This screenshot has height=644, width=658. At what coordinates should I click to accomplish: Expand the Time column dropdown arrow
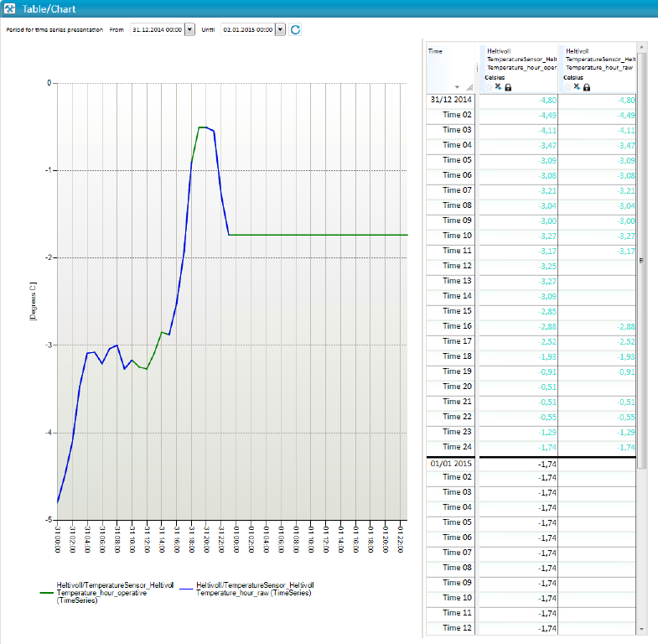457,87
